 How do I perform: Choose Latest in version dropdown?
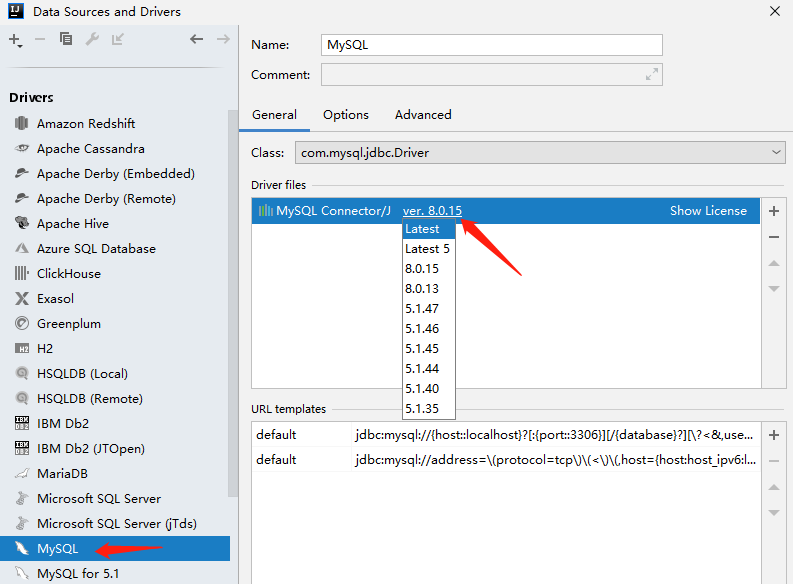click(429, 229)
